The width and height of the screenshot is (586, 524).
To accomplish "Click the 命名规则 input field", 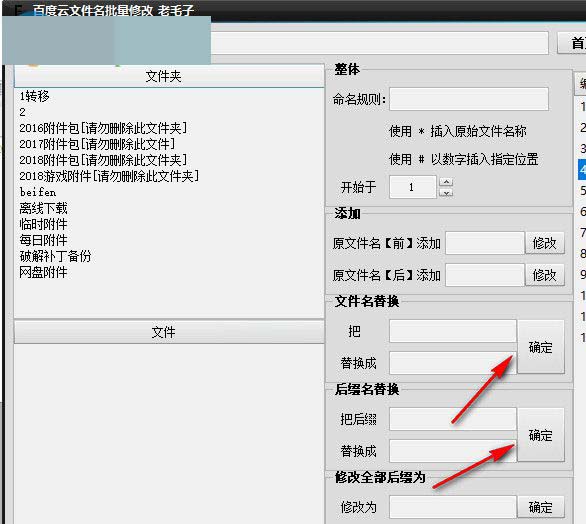I will (x=469, y=99).
